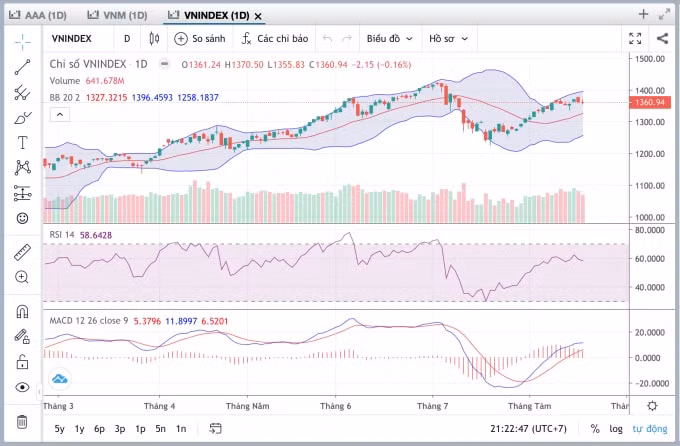Set time range to 6p
The width and height of the screenshot is (680, 446).
[x=99, y=429]
